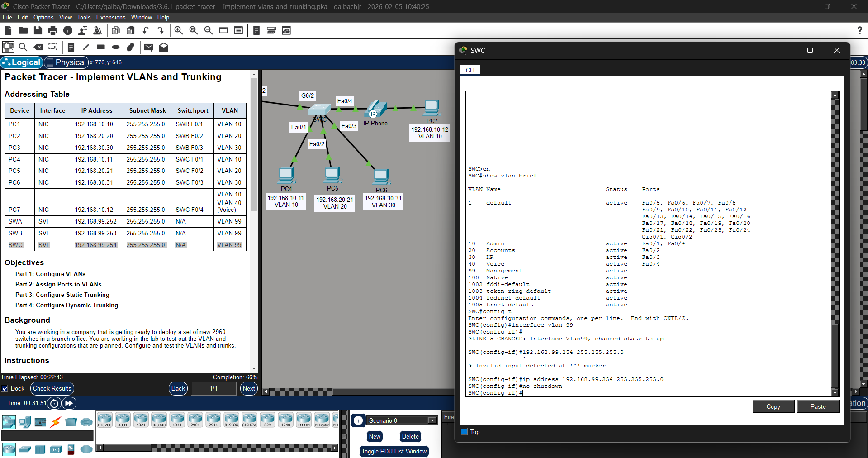Switch to the Physical workspace view

(66, 62)
